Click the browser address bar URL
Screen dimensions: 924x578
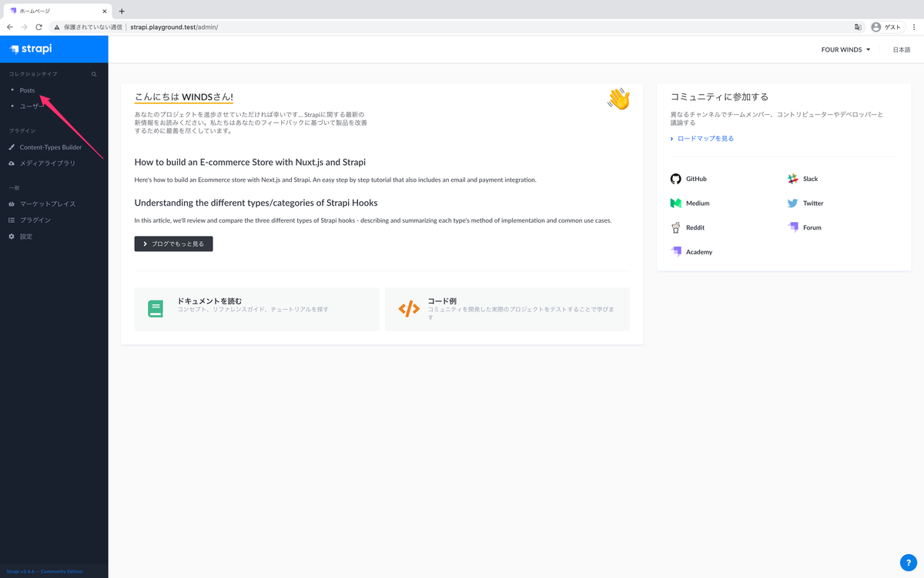pyautogui.click(x=174, y=27)
